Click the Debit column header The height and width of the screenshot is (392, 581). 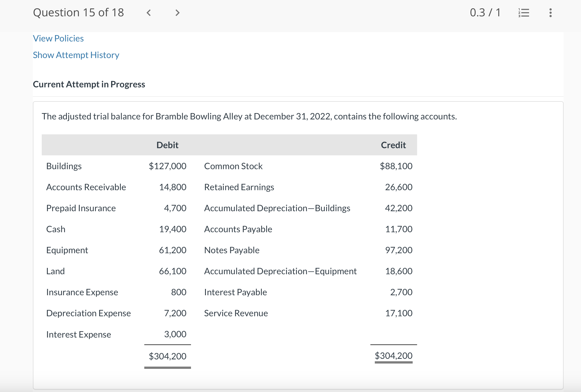coord(167,145)
